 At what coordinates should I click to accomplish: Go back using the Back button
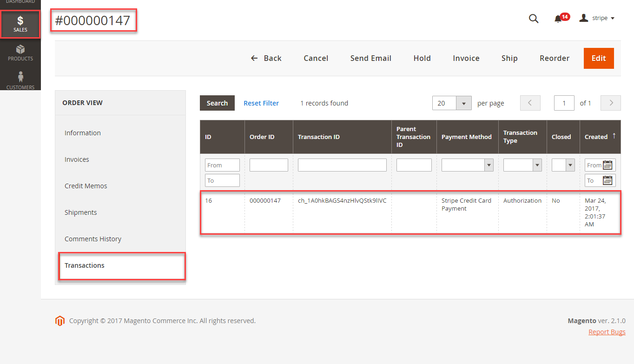tap(266, 58)
